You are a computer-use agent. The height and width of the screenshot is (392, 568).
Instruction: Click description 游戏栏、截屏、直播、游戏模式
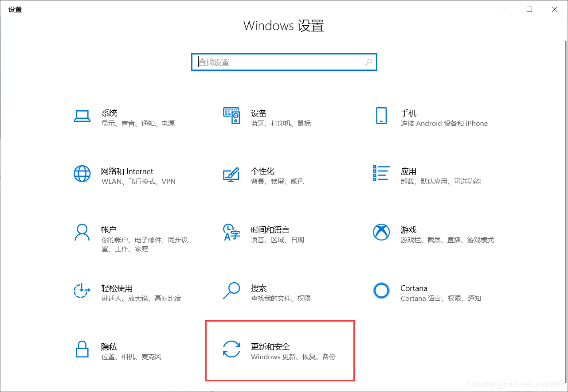coord(447,240)
